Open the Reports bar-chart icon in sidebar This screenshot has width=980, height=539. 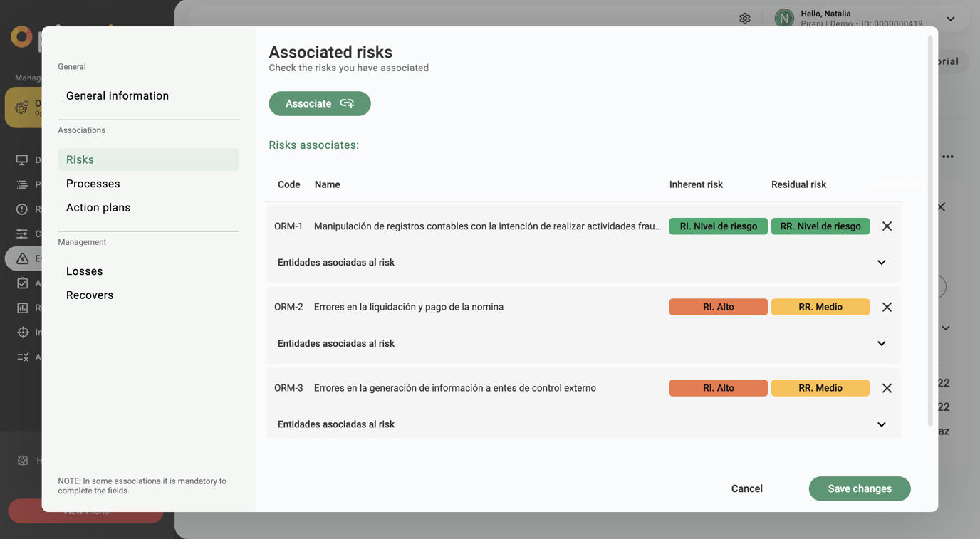(x=22, y=308)
